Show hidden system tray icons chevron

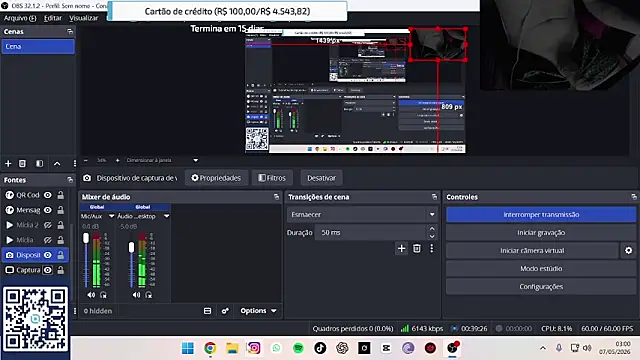(x=543, y=348)
